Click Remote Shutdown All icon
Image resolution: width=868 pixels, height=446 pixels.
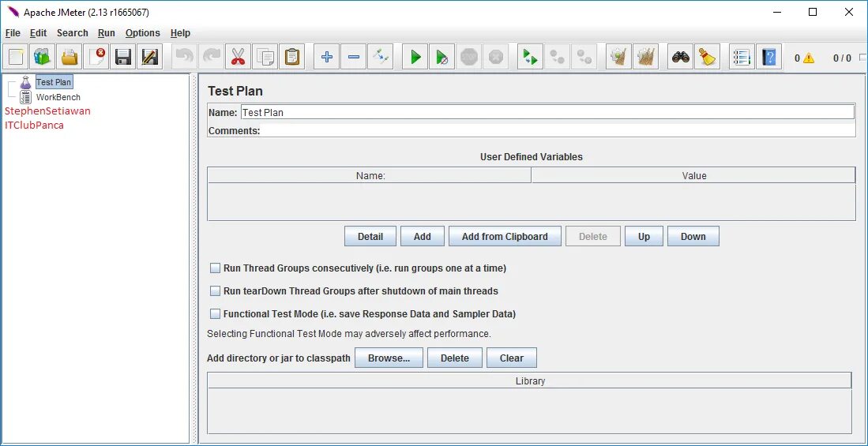584,57
